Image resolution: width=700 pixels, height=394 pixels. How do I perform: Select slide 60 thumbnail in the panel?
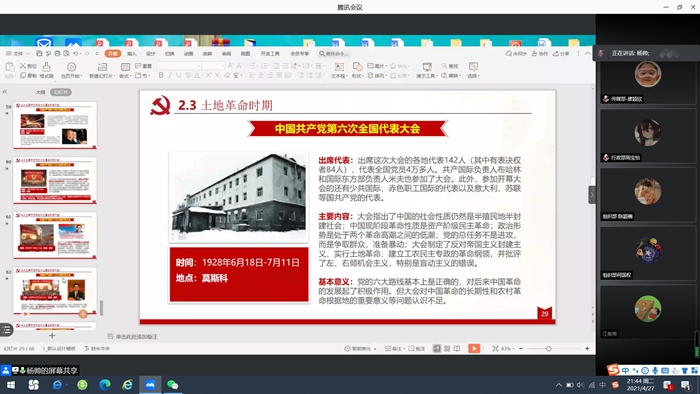tap(55, 180)
